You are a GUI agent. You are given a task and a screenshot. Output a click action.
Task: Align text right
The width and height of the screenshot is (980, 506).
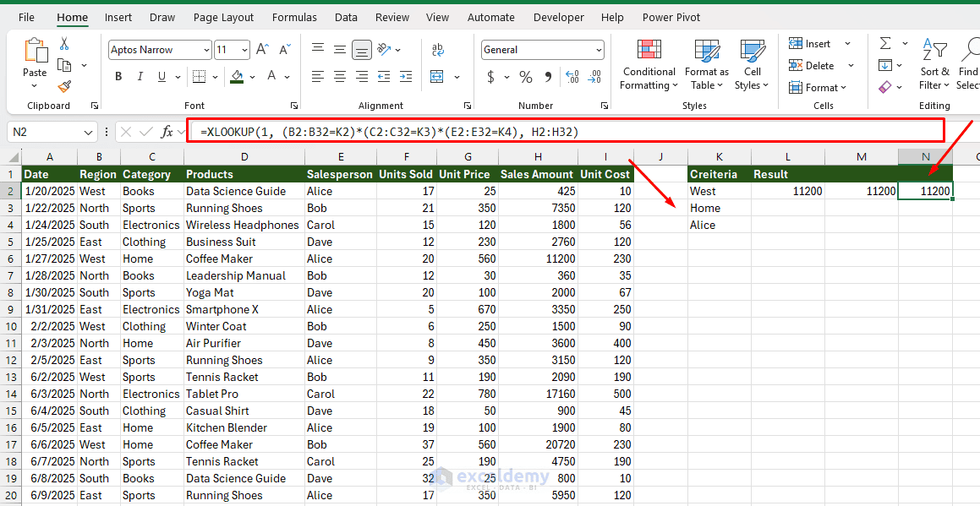coord(362,76)
